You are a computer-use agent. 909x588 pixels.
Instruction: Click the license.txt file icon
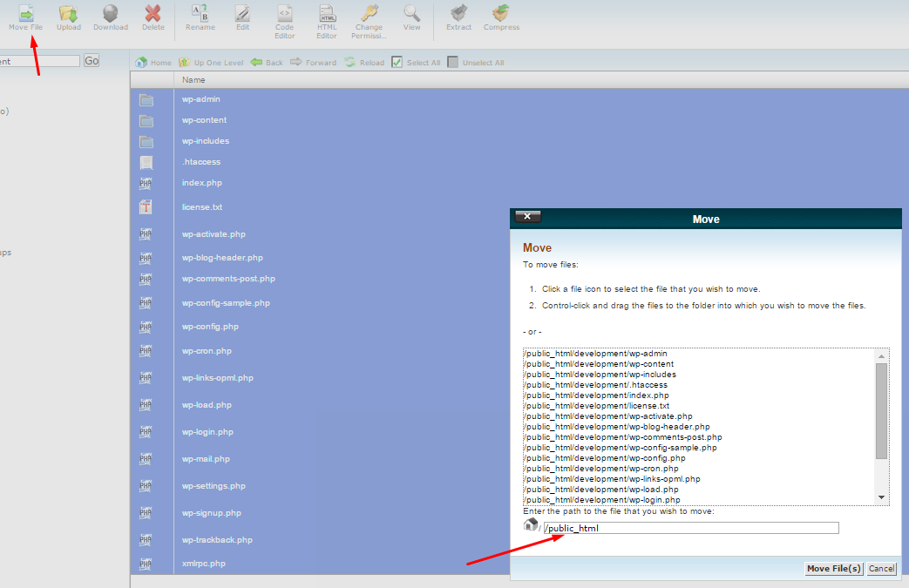click(x=146, y=206)
